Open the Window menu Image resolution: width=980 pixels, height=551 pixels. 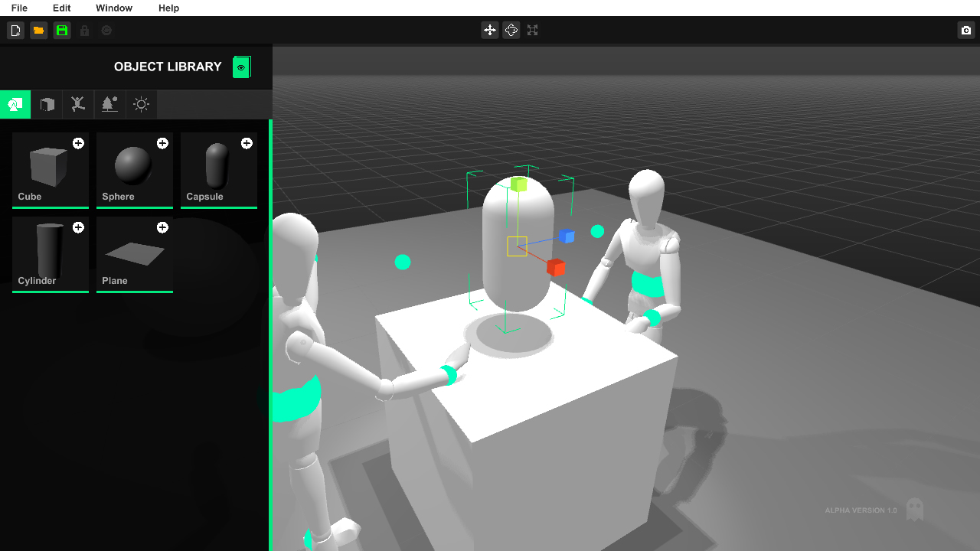pyautogui.click(x=113, y=8)
